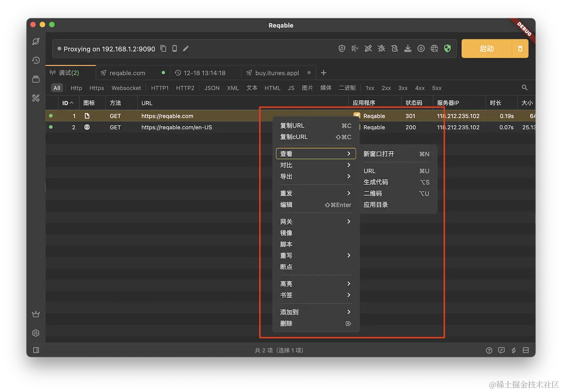Select 二维码 in the submenu
562x392 pixels.
396,194
